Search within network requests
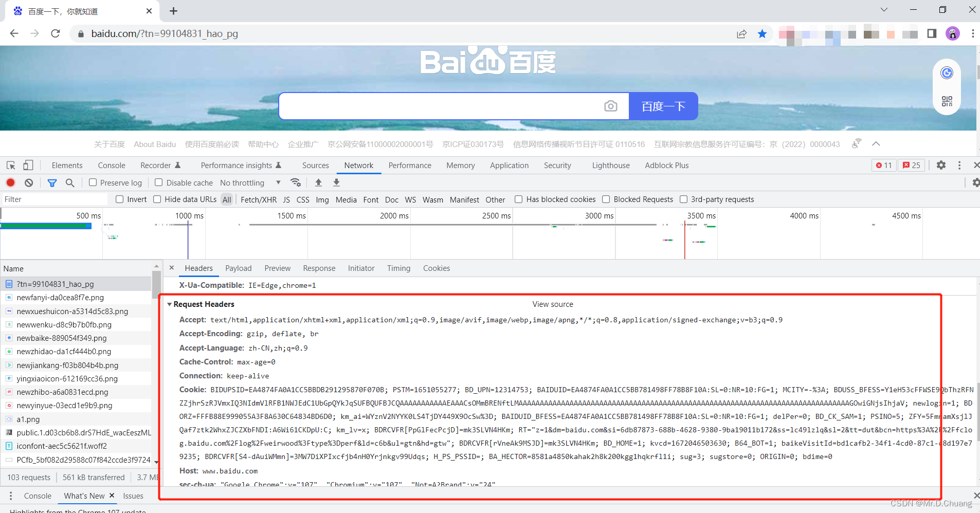The image size is (980, 513). click(70, 182)
